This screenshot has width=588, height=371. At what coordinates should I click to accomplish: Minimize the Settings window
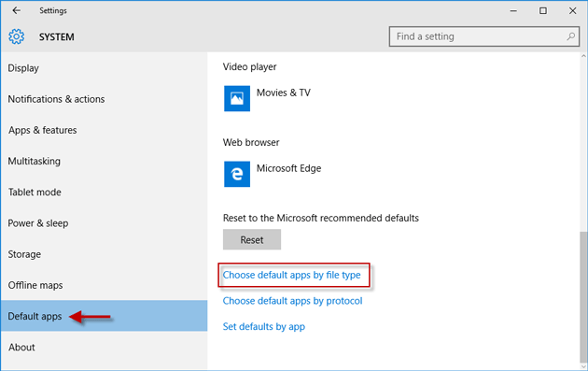click(513, 11)
